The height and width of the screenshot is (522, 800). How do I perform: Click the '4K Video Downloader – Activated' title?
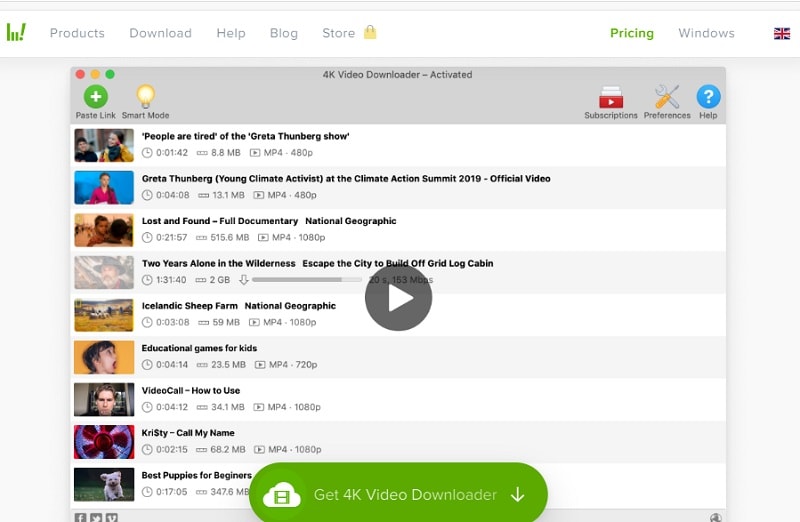[x=397, y=74]
